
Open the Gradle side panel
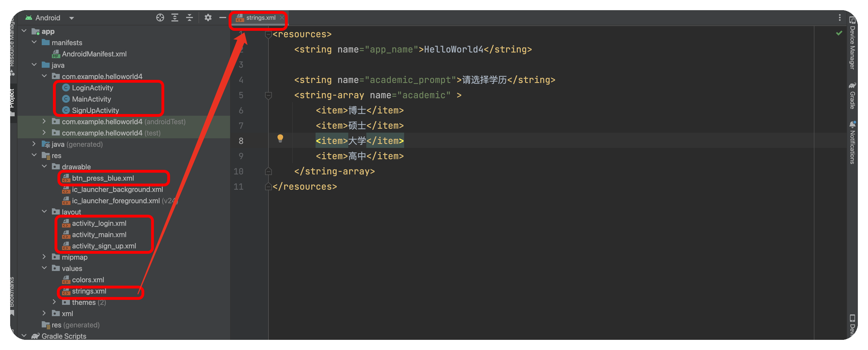(852, 96)
